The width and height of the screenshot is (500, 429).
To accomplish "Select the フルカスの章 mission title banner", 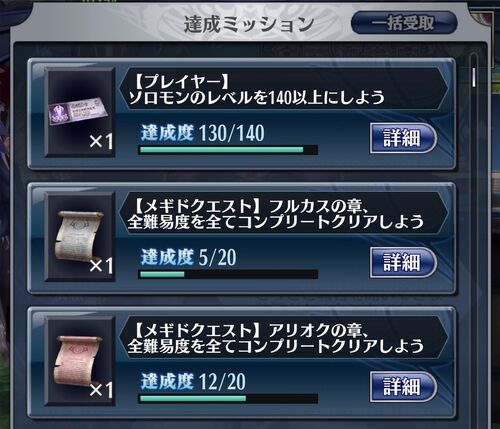I will (x=283, y=214).
